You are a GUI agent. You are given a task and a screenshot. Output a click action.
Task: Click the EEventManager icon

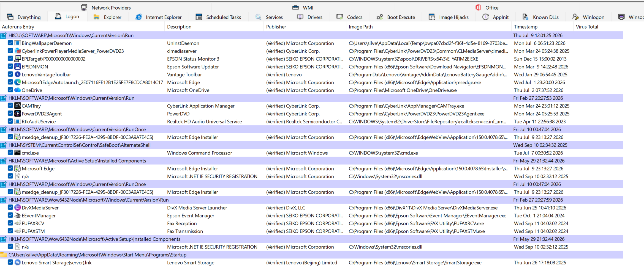point(18,215)
